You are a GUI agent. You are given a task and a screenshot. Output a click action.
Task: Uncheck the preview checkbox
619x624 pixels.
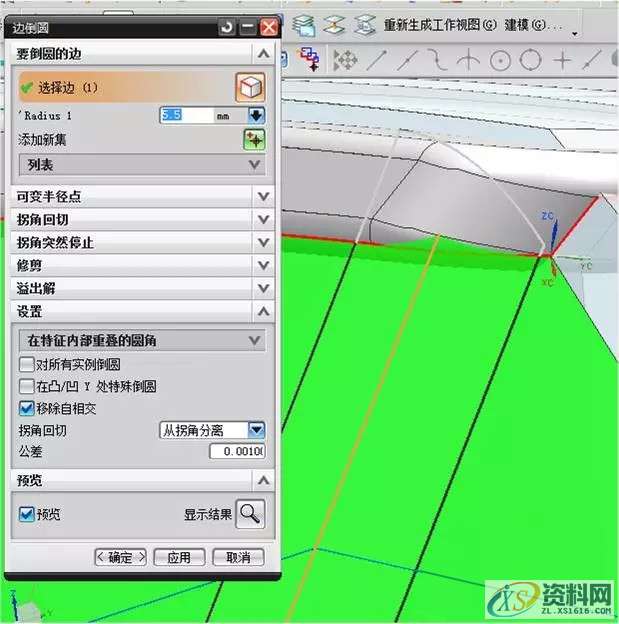coord(27,514)
